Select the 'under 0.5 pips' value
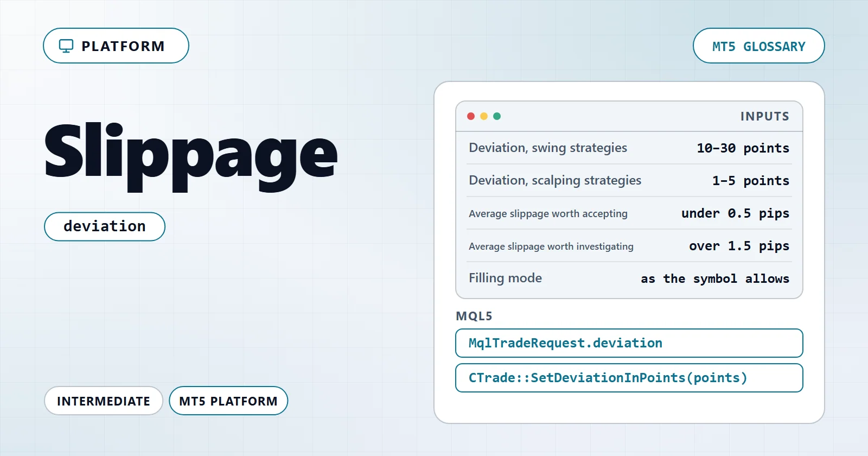Image resolution: width=868 pixels, height=456 pixels. point(735,213)
